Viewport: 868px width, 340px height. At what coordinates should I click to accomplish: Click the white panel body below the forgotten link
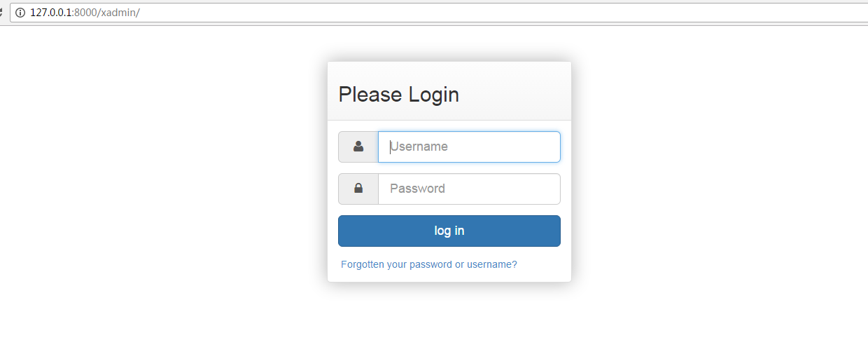(x=449, y=276)
